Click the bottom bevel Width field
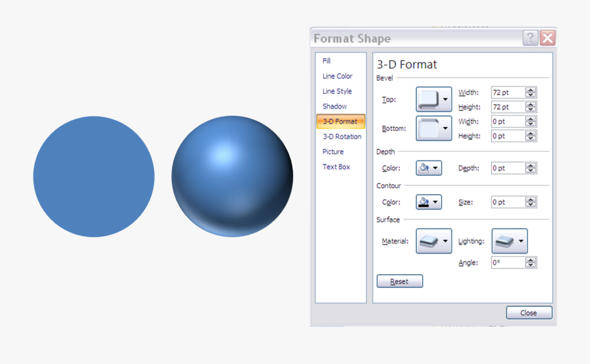This screenshot has width=590, height=364. click(508, 122)
